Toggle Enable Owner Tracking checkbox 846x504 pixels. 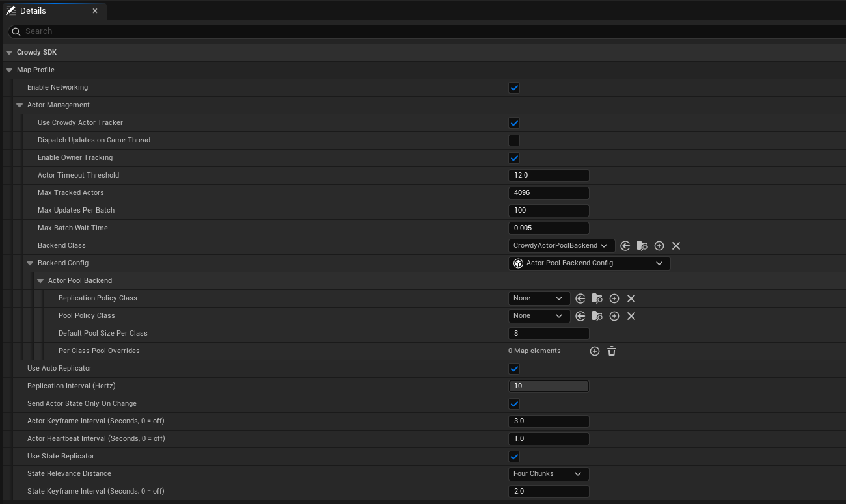pyautogui.click(x=514, y=158)
